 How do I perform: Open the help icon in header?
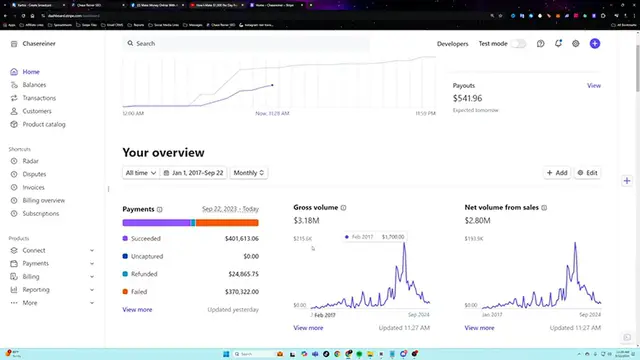click(x=540, y=44)
